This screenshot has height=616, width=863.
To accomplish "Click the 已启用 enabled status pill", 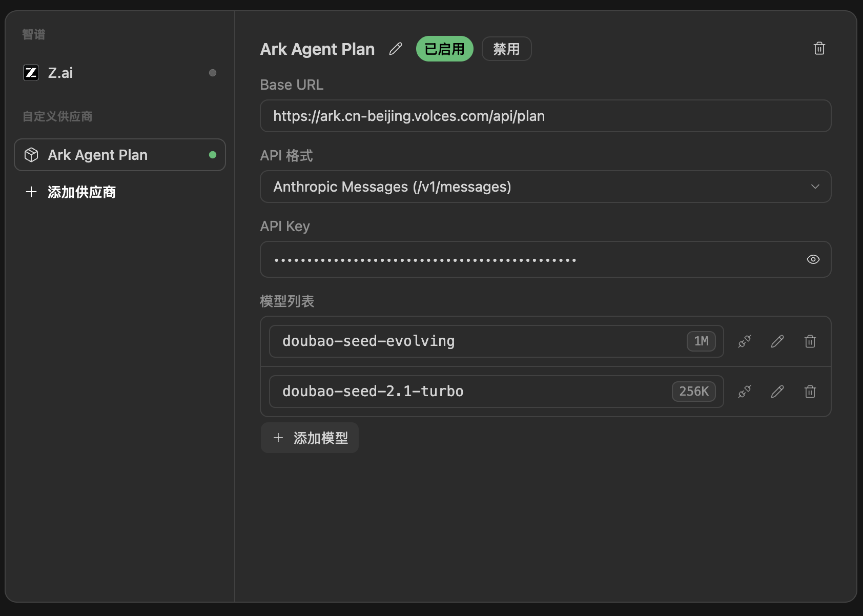I will click(x=444, y=49).
